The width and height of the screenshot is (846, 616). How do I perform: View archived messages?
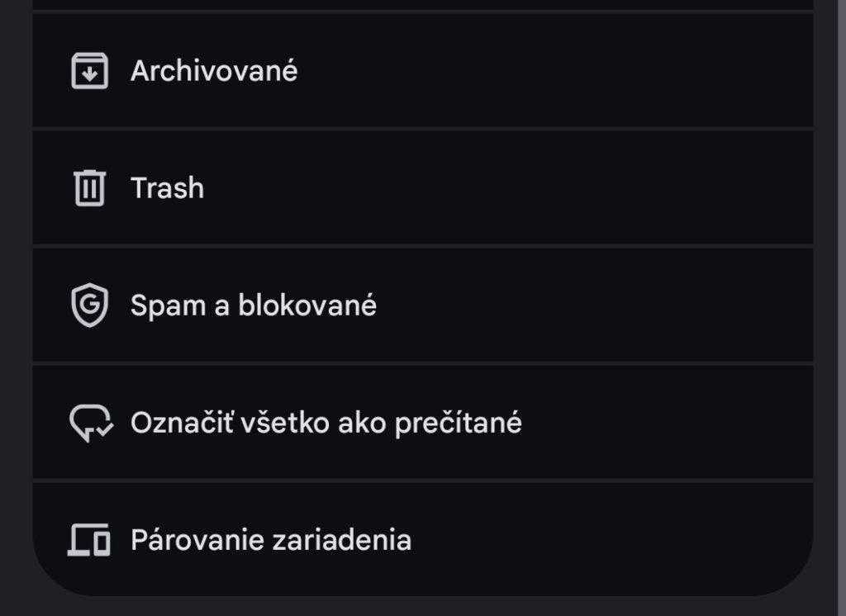click(216, 71)
